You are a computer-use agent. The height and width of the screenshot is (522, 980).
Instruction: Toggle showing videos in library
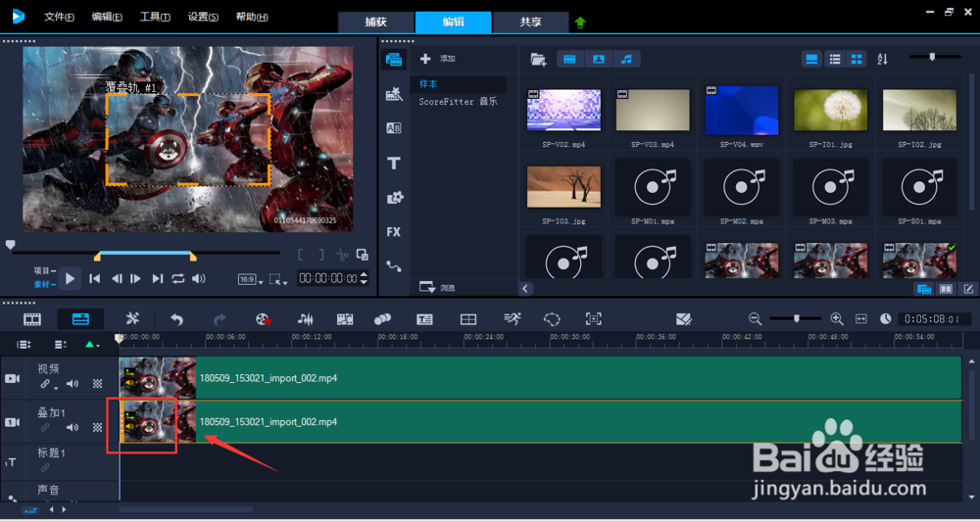pyautogui.click(x=569, y=60)
